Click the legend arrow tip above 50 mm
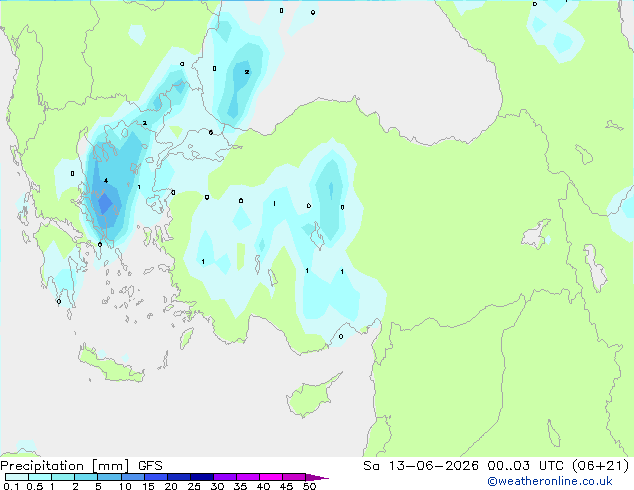Viewport: 634px width, 490px height. pyautogui.click(x=317, y=477)
